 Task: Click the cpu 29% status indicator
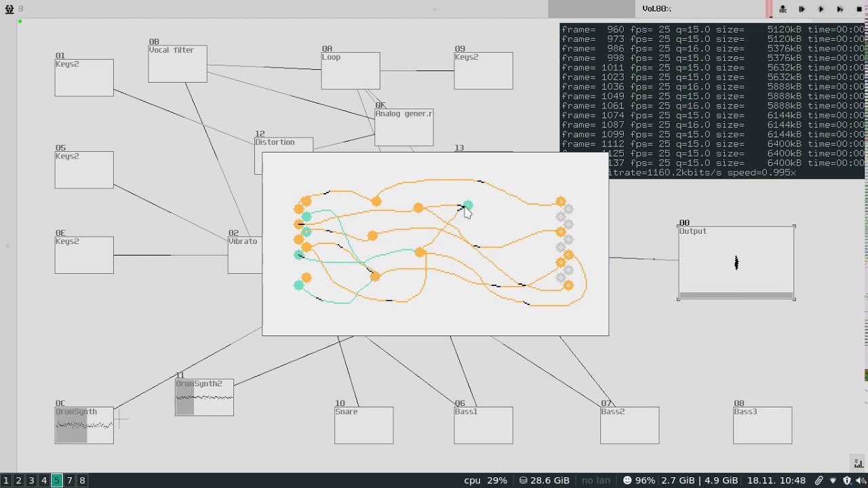tap(486, 481)
